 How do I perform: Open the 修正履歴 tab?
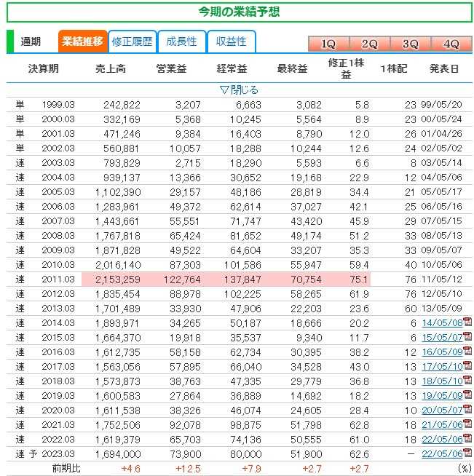click(x=132, y=41)
